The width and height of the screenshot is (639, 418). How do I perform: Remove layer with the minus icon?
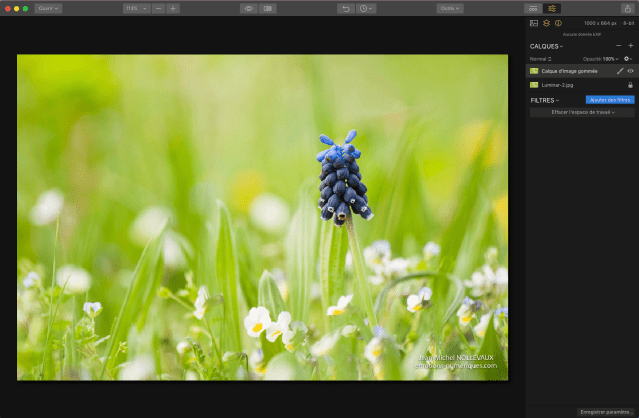click(618, 46)
